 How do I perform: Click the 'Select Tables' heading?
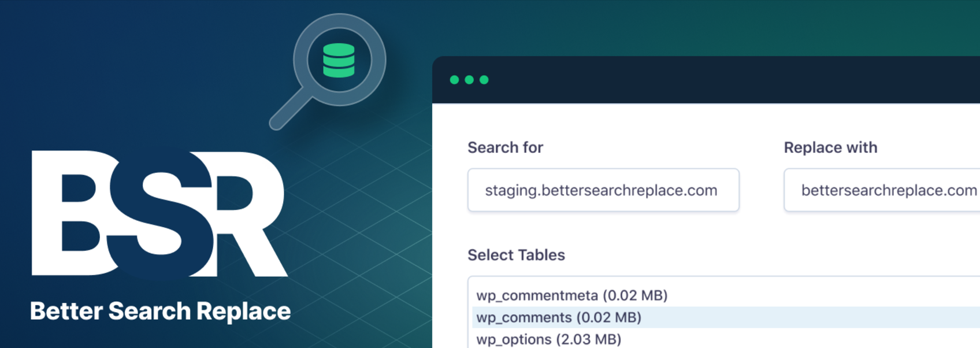[x=516, y=255]
